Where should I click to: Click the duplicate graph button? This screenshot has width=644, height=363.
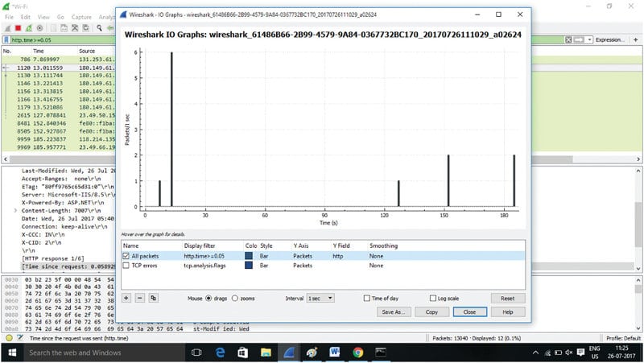(x=153, y=298)
